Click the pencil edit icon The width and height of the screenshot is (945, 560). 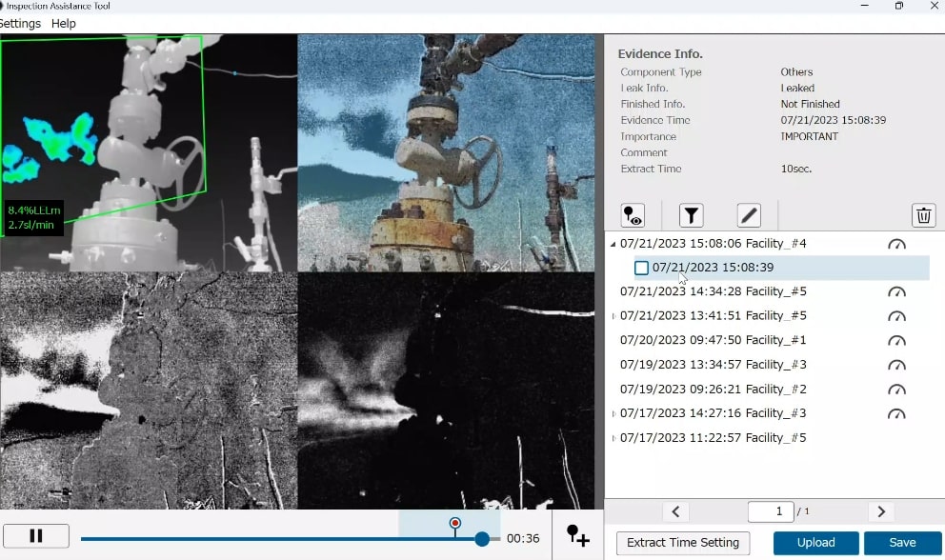[749, 215]
